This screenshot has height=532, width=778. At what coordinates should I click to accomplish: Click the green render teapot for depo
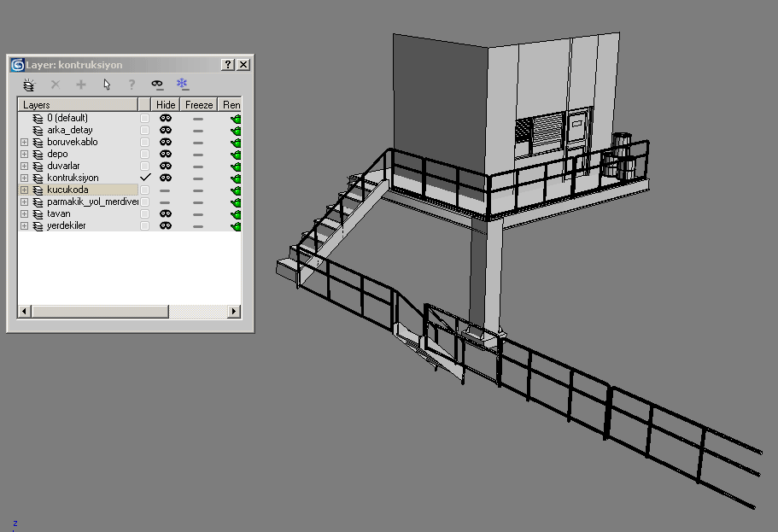236,154
